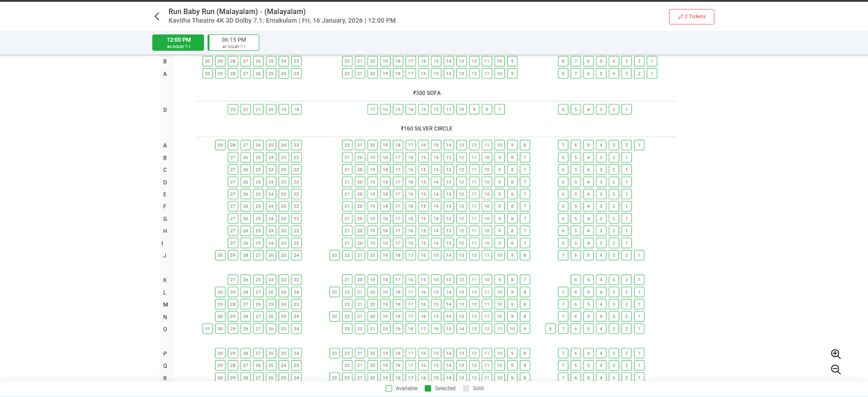Select Sofa row D seat 23
The width and height of the screenshot is (868, 397).
[233, 110]
